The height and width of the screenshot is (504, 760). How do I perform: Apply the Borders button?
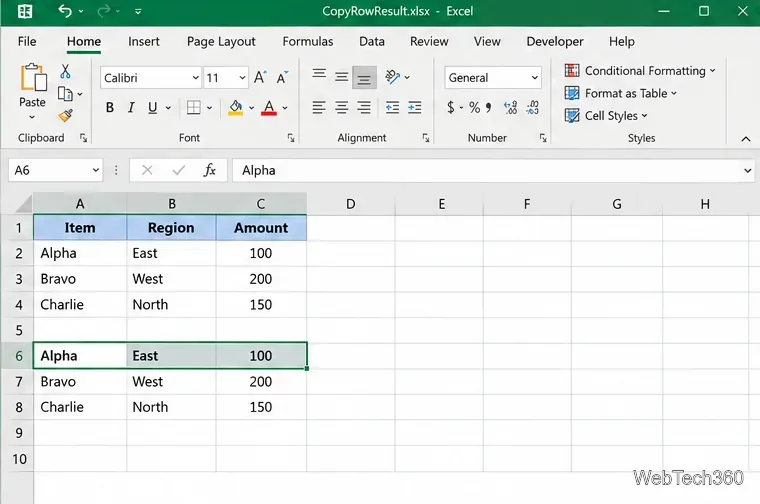[194, 107]
